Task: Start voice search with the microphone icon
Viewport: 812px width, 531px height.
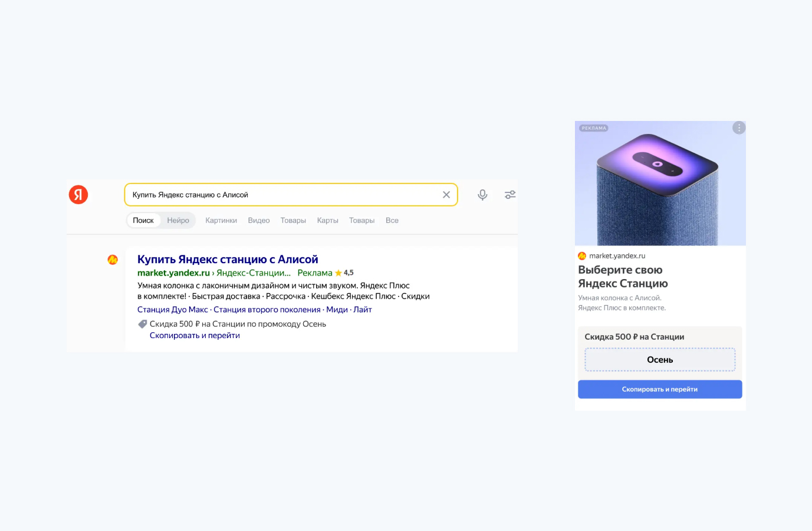Action: point(482,195)
